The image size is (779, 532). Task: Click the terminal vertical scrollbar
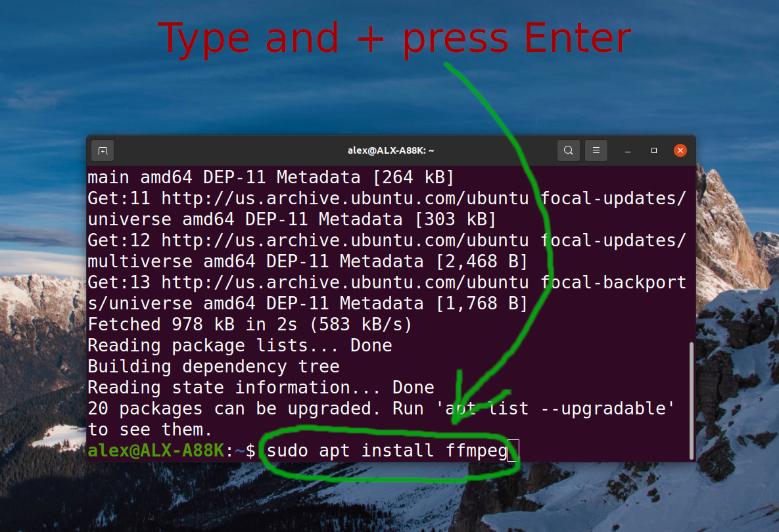pos(691,401)
